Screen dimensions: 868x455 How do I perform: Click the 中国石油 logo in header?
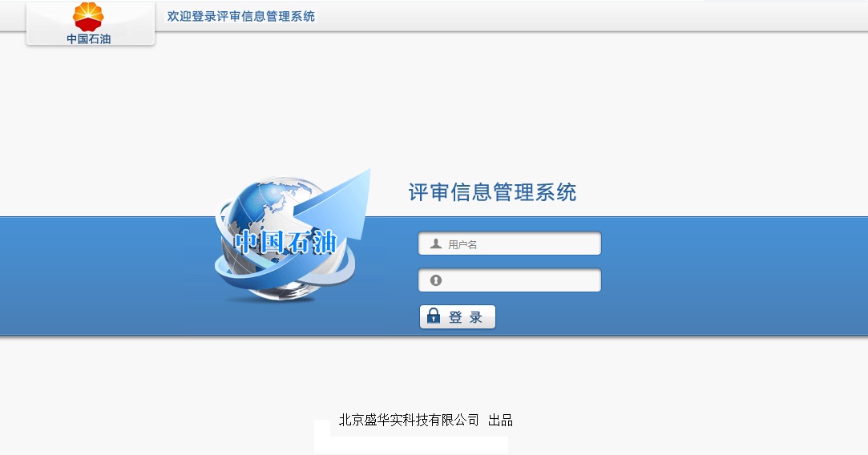[x=89, y=23]
